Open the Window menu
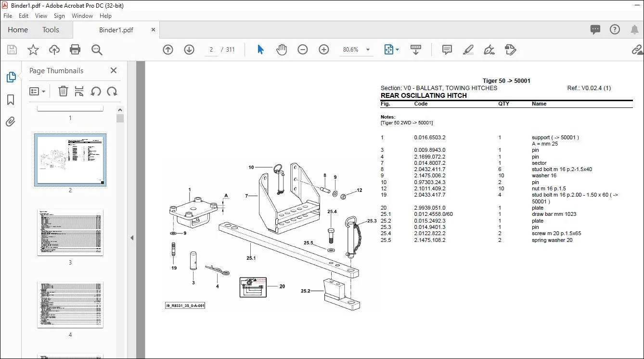Image resolution: width=644 pixels, height=359 pixels. (82, 16)
